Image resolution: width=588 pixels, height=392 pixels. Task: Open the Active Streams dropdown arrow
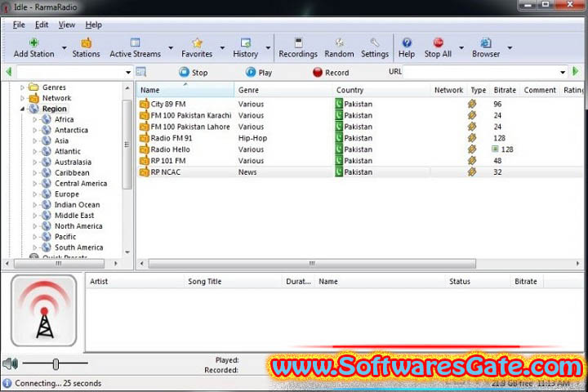171,47
